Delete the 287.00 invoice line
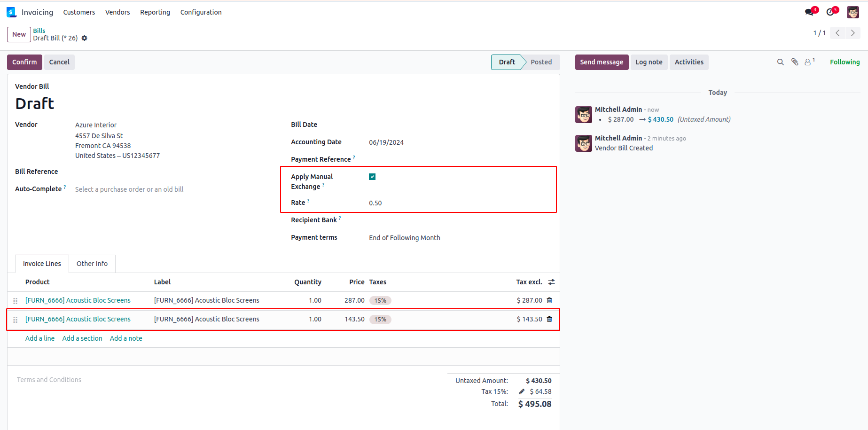Viewport: 868px width, 430px height. [x=549, y=300]
